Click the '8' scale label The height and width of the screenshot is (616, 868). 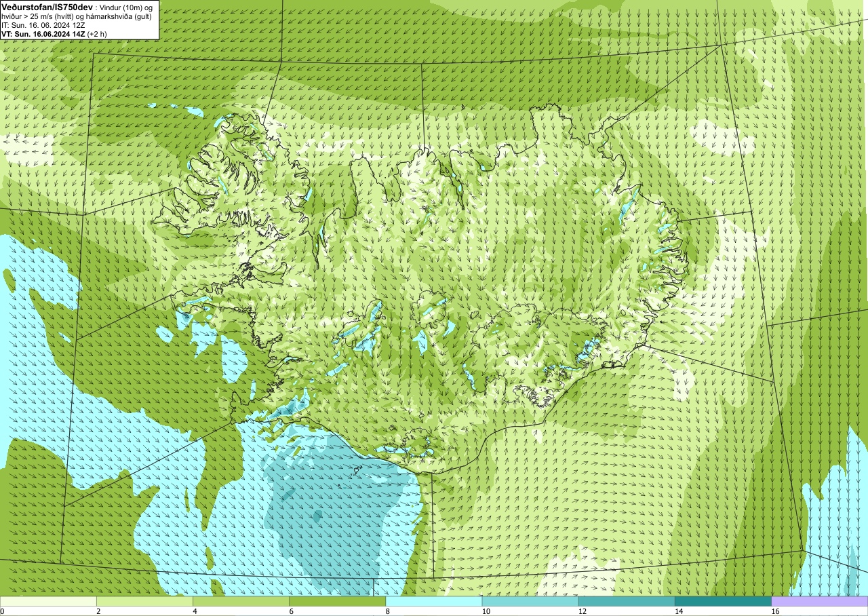(387, 611)
